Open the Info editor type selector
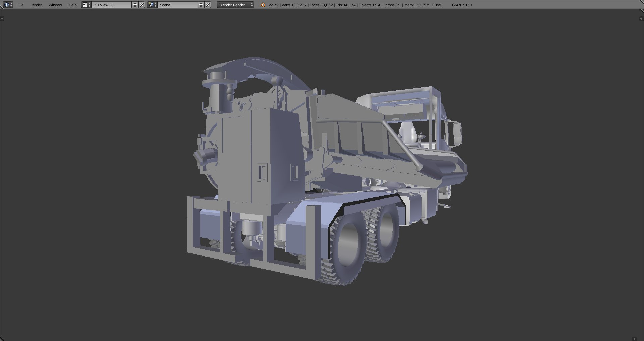This screenshot has width=644, height=341. 8,5
